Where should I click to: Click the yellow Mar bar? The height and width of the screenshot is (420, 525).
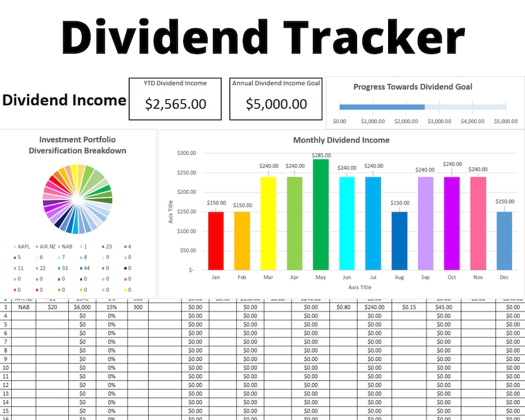pyautogui.click(x=268, y=224)
